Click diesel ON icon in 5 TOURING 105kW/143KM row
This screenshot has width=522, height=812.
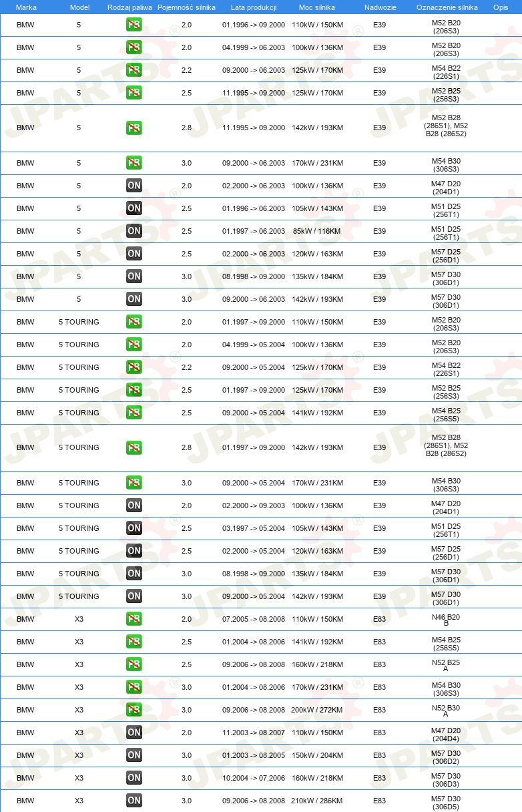pos(134,528)
